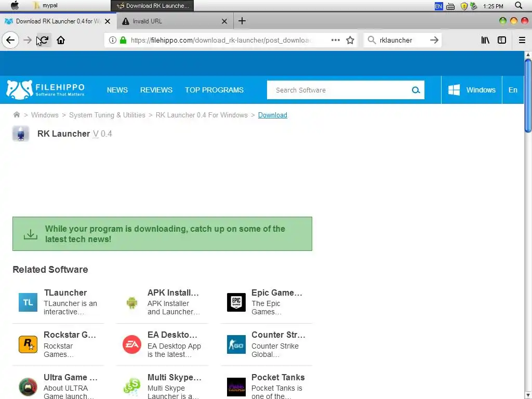This screenshot has height=399, width=532.
Task: Select the Download RK Launcher 0.4 tab
Action: [58, 21]
